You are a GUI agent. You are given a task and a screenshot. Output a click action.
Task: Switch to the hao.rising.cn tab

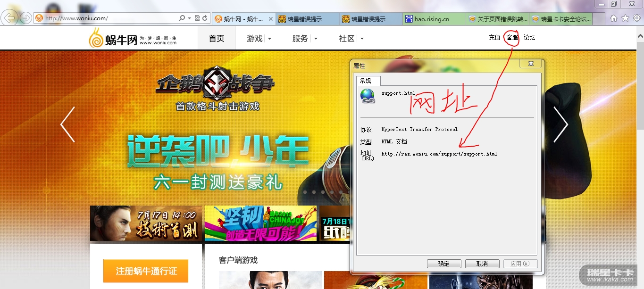(434, 19)
